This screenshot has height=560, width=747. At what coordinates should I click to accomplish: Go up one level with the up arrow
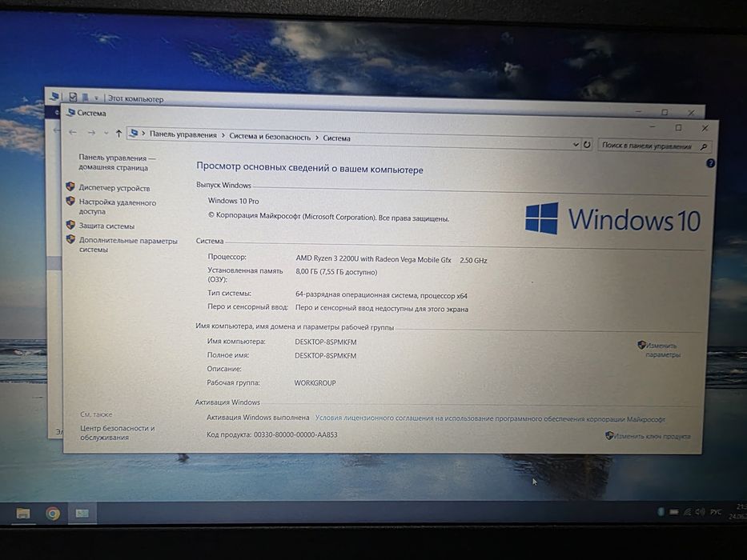tap(118, 134)
